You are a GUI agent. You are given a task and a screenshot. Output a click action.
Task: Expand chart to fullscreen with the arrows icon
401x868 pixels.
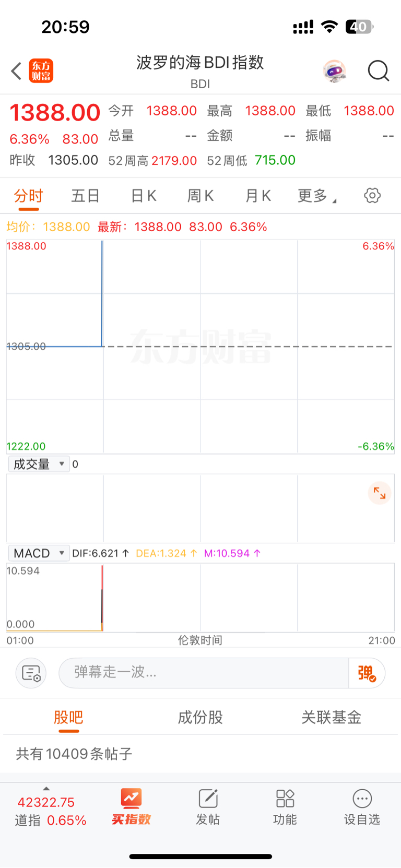point(380,493)
